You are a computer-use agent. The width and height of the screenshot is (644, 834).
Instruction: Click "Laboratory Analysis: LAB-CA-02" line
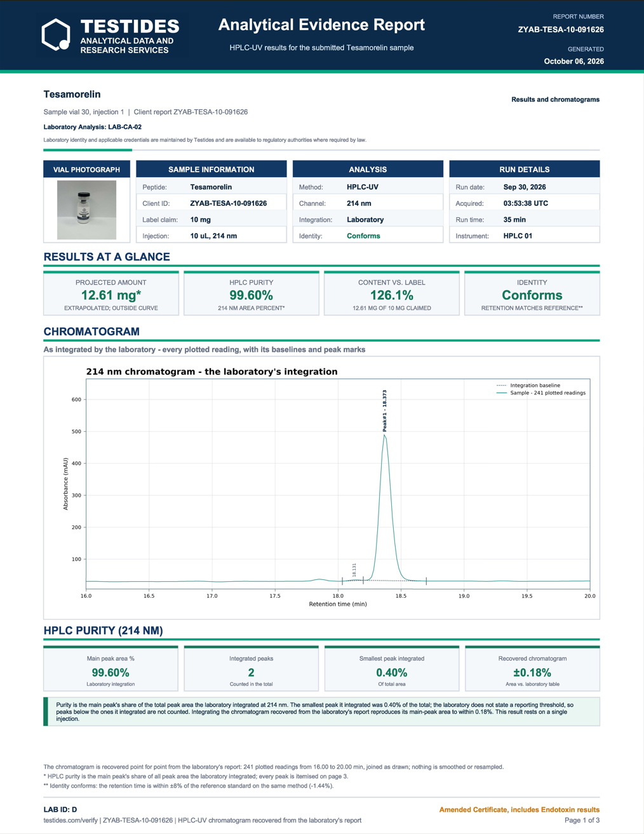[x=93, y=127]
